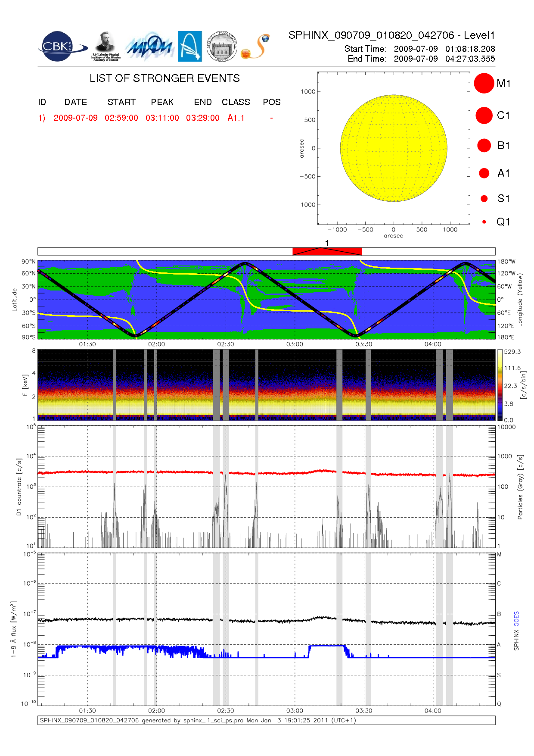
Task: Click the ID column header
Action: tap(42, 102)
